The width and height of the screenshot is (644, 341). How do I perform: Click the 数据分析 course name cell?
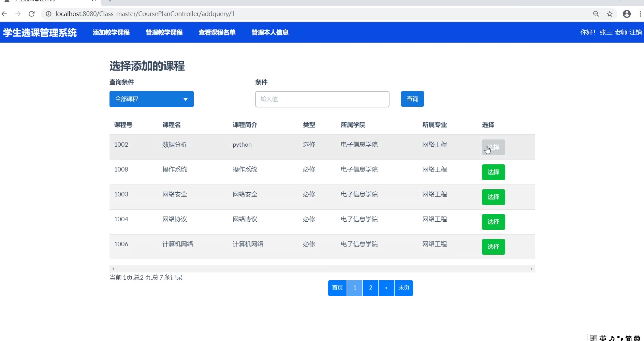coord(175,145)
